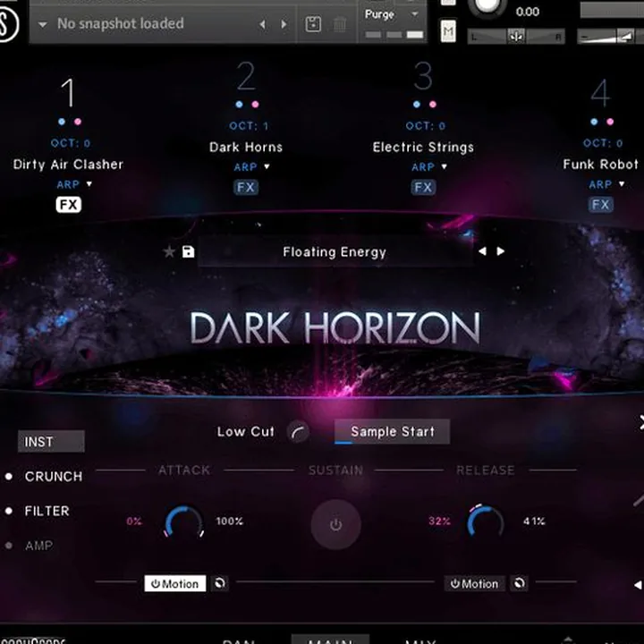
Task: Change the OCT: 0 value for Electric Strings
Action: tap(426, 126)
